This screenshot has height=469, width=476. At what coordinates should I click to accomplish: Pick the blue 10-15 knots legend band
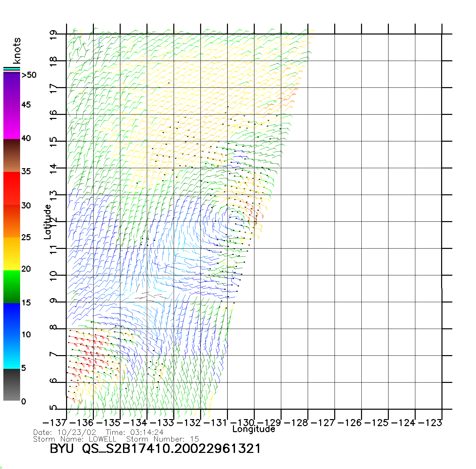click(12, 319)
